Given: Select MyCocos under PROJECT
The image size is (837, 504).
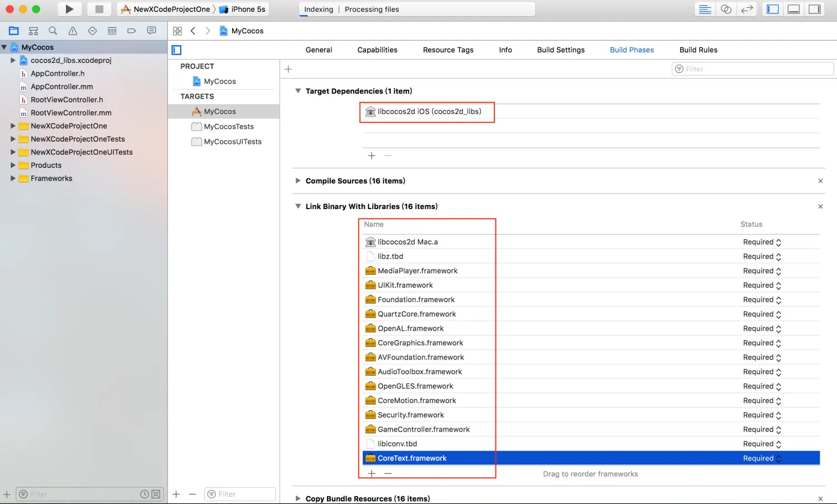Looking at the screenshot, I should pos(214,81).
